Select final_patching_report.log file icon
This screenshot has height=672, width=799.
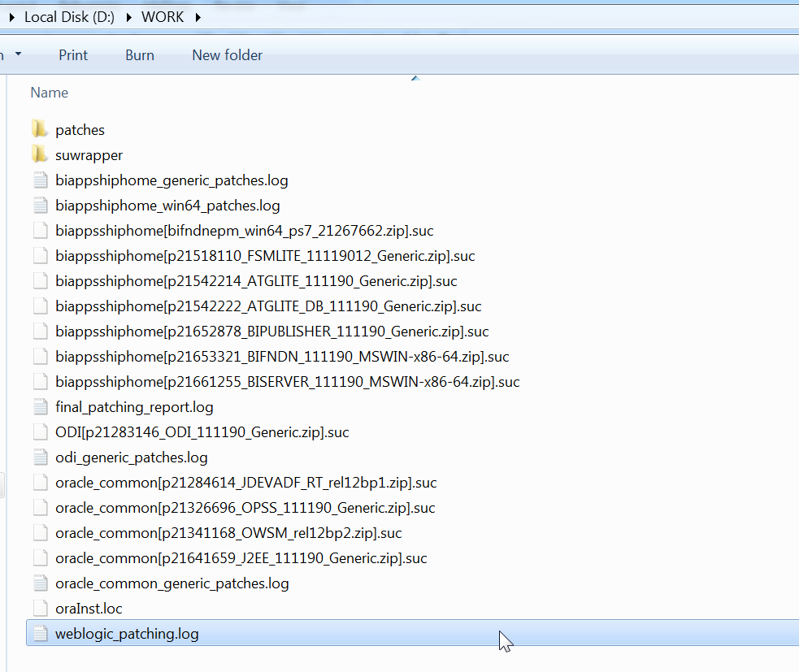[x=41, y=406]
